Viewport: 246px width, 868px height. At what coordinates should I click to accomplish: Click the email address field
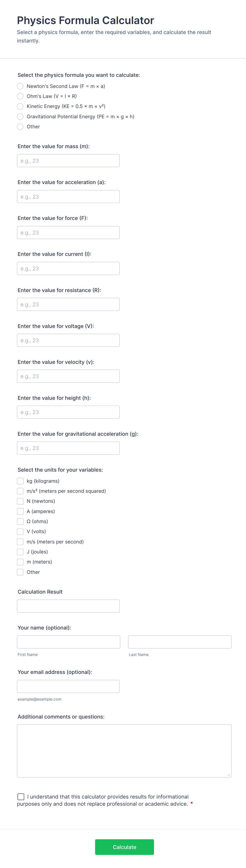point(68,686)
